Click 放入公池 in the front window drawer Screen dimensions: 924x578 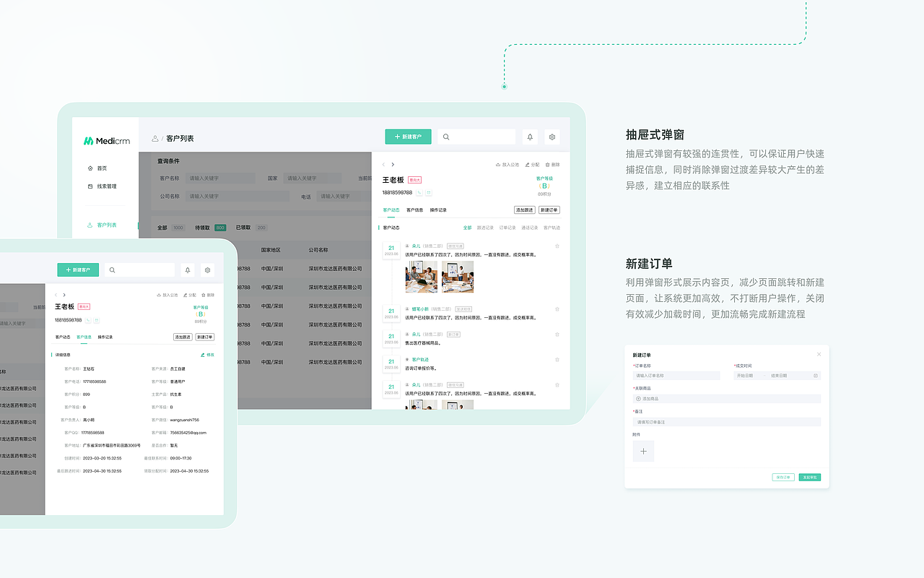(x=167, y=295)
